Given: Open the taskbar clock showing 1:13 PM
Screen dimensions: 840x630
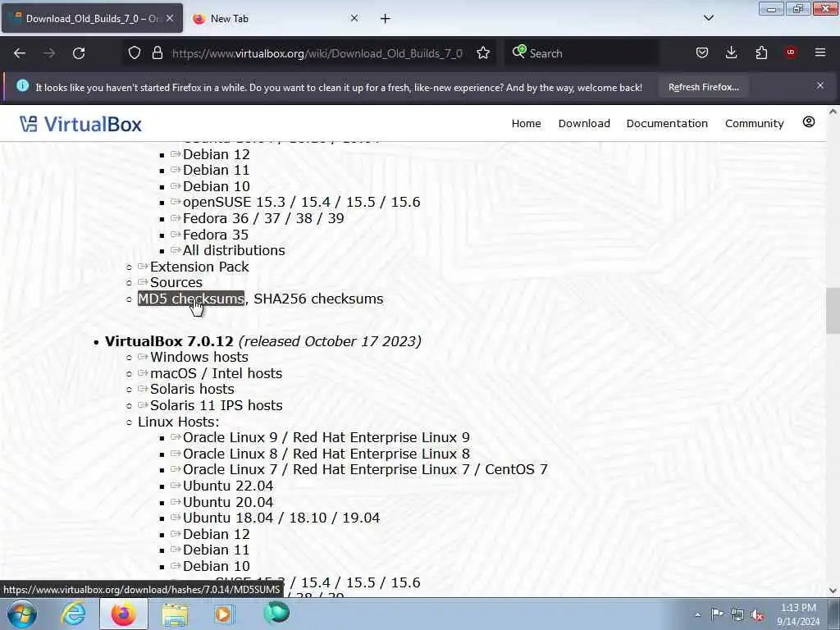Looking at the screenshot, I should pyautogui.click(x=798, y=614).
